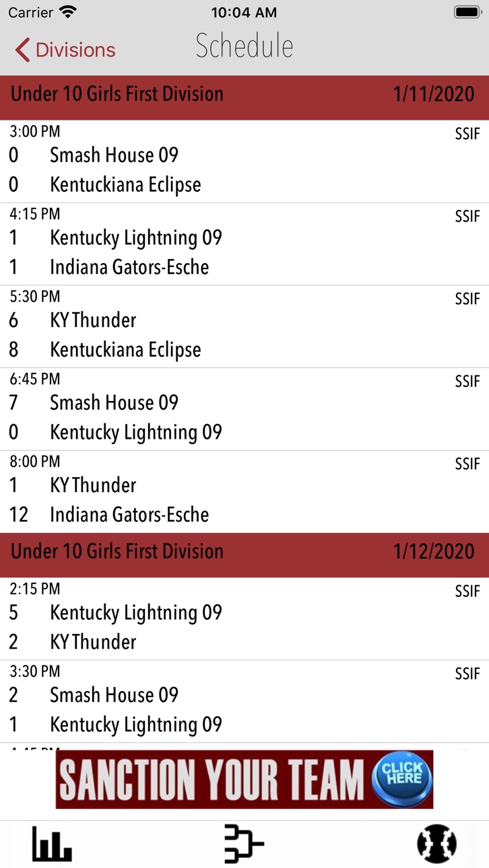Open 8:00 PM KY Thunder vs Indiana Gators game
The width and height of the screenshot is (489, 868).
click(244, 492)
